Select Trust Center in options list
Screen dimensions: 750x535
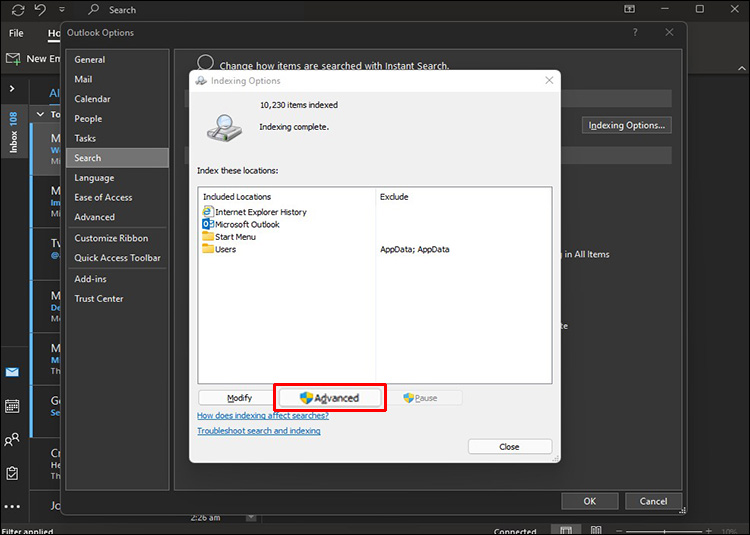pyautogui.click(x=99, y=298)
